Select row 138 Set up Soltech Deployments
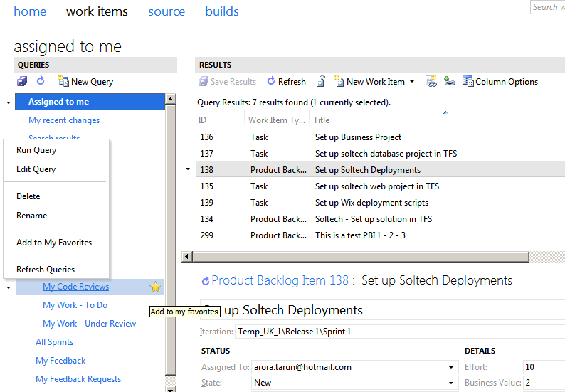Screen dimensions: 565x392 [x=380, y=170]
